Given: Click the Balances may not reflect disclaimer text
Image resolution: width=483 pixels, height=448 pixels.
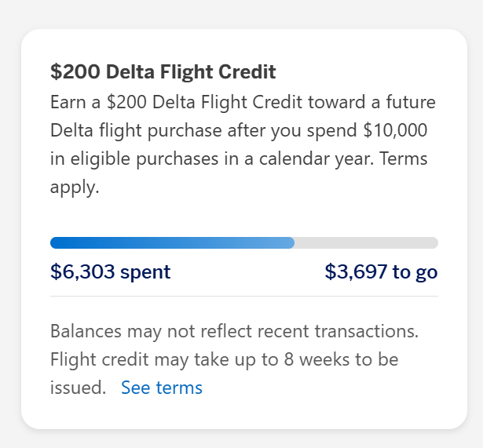Looking at the screenshot, I should tap(234, 331).
